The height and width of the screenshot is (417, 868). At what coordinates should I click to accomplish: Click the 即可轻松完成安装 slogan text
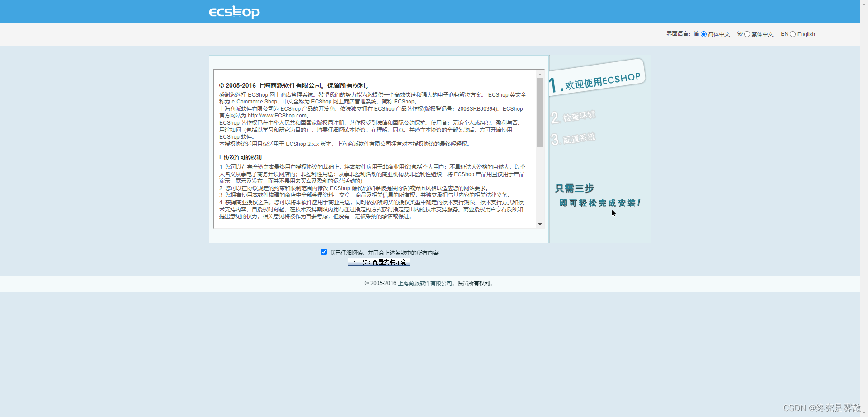pyautogui.click(x=600, y=203)
